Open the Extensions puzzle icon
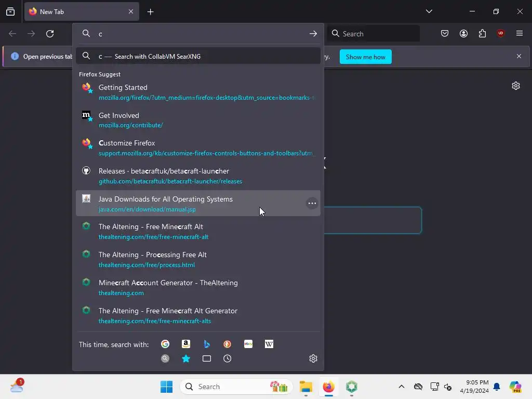532x399 pixels. tap(482, 33)
